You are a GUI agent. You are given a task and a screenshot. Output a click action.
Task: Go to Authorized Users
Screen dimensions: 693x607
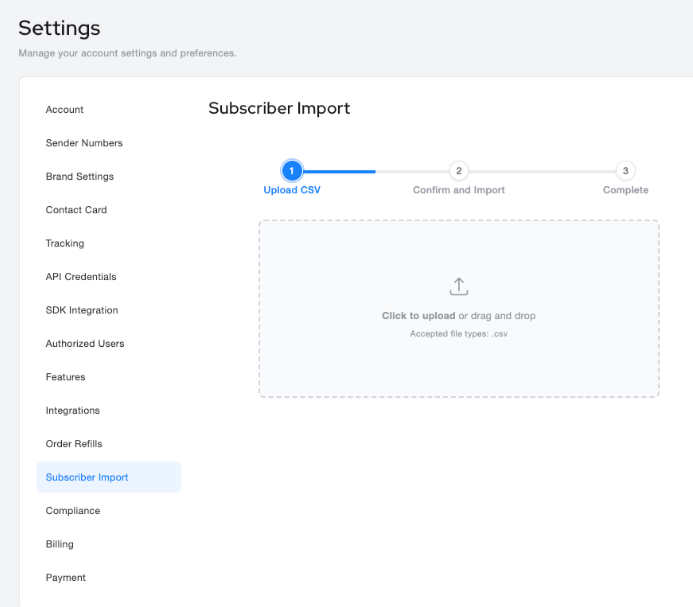(85, 344)
